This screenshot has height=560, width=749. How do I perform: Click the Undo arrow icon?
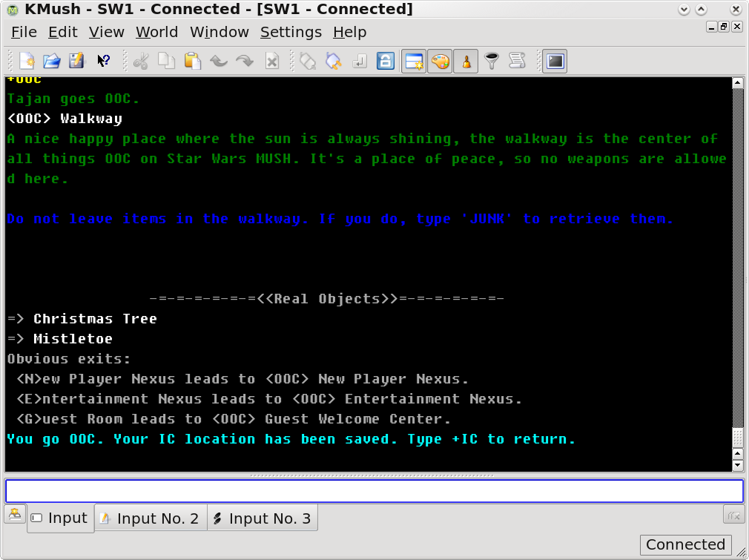[218, 61]
